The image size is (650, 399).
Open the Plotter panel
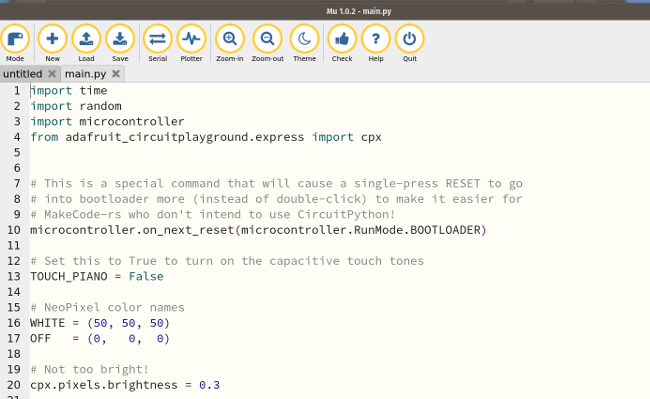pos(192,43)
